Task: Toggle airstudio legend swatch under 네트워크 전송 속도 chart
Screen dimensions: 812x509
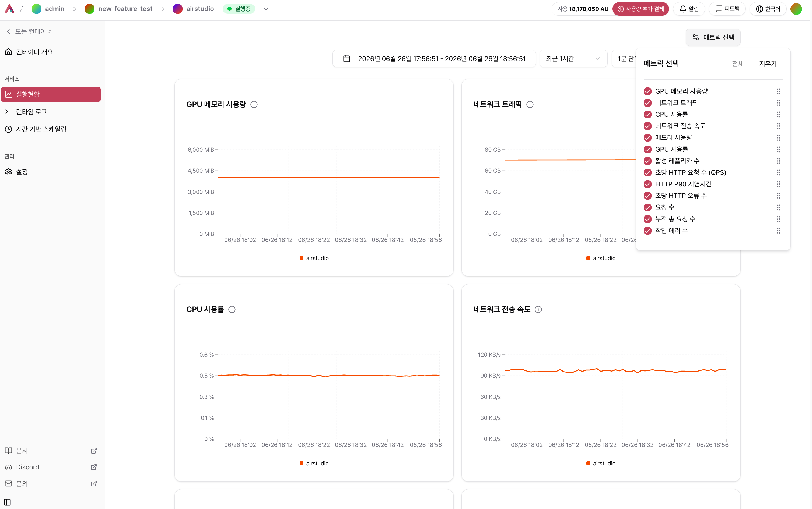Action: click(x=588, y=463)
